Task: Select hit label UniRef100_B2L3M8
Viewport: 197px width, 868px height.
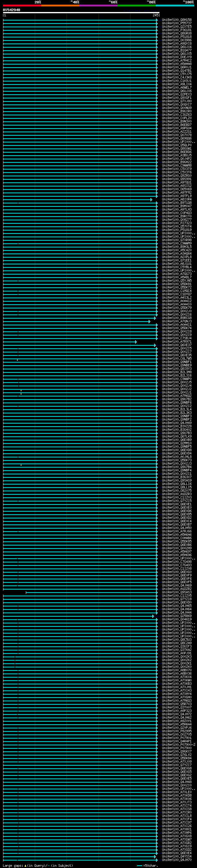Action: (177, 372)
